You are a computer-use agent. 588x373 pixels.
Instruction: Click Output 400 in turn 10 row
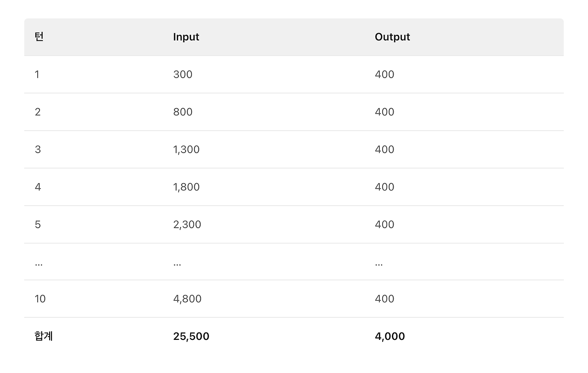point(384,299)
